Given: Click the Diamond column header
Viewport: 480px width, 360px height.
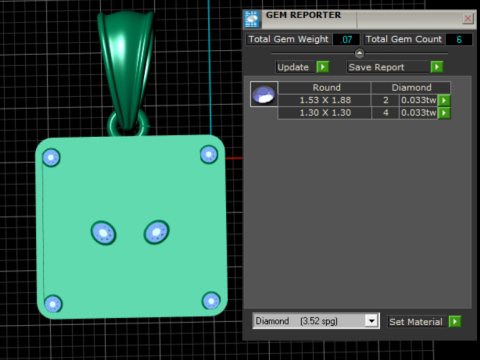Looking at the screenshot, I should [x=411, y=88].
